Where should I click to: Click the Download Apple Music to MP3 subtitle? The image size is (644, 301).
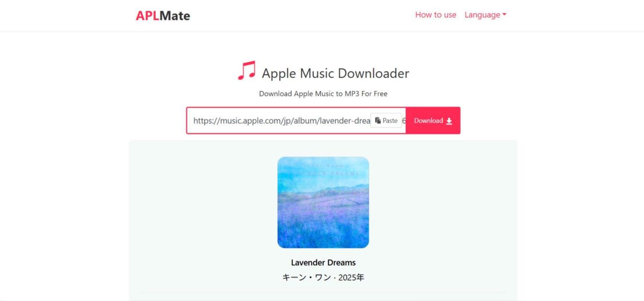(323, 94)
